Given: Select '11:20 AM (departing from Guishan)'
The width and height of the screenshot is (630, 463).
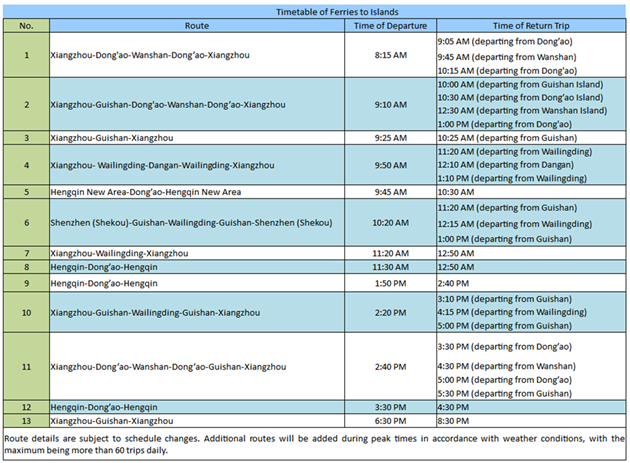Looking at the screenshot, I should [x=507, y=208].
